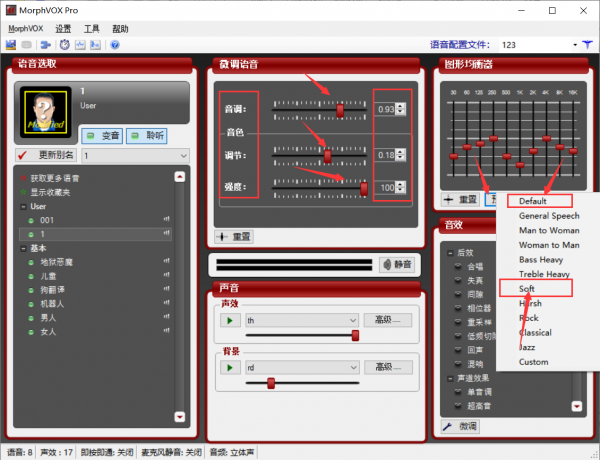Open the 背景 dropdown showing rd
This screenshot has height=460, width=600.
[302, 367]
